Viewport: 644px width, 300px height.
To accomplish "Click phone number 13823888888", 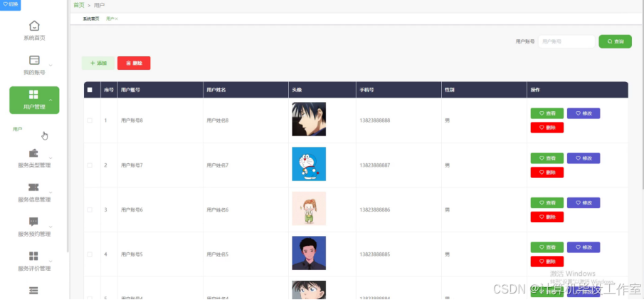I will coord(374,120).
